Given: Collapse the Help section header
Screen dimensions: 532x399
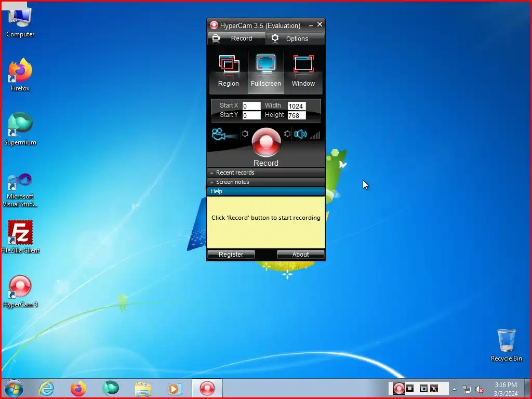Looking at the screenshot, I should [x=265, y=191].
